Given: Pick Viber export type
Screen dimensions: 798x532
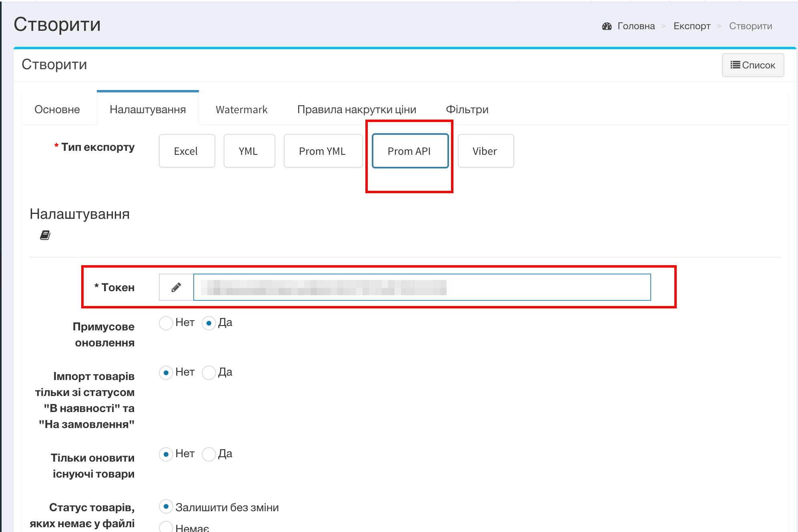Looking at the screenshot, I should pos(485,151).
